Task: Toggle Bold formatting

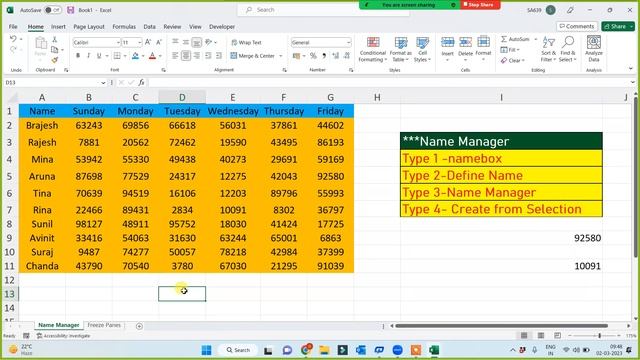Action: tap(78, 56)
